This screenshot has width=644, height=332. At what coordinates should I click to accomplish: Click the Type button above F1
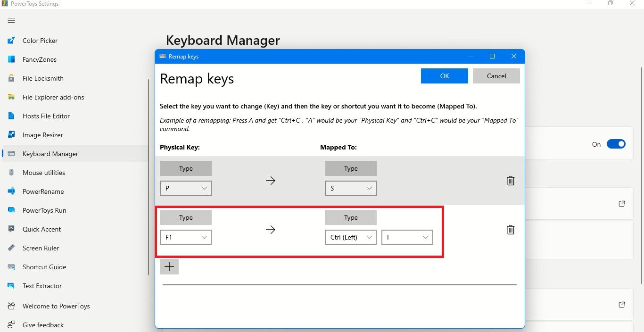click(186, 217)
